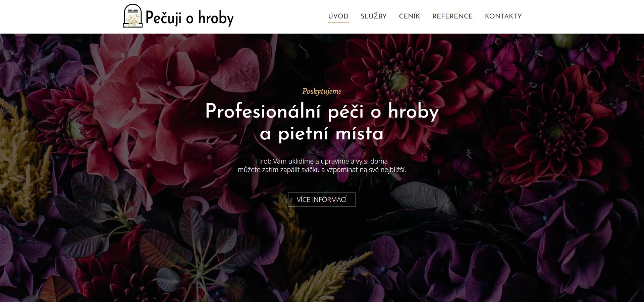Go to the SLUŽBY page

(x=374, y=16)
